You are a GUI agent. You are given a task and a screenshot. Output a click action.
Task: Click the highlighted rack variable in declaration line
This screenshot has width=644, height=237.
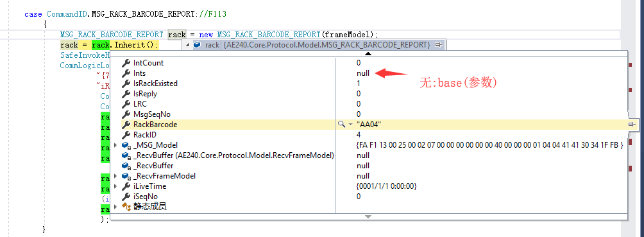click(178, 35)
